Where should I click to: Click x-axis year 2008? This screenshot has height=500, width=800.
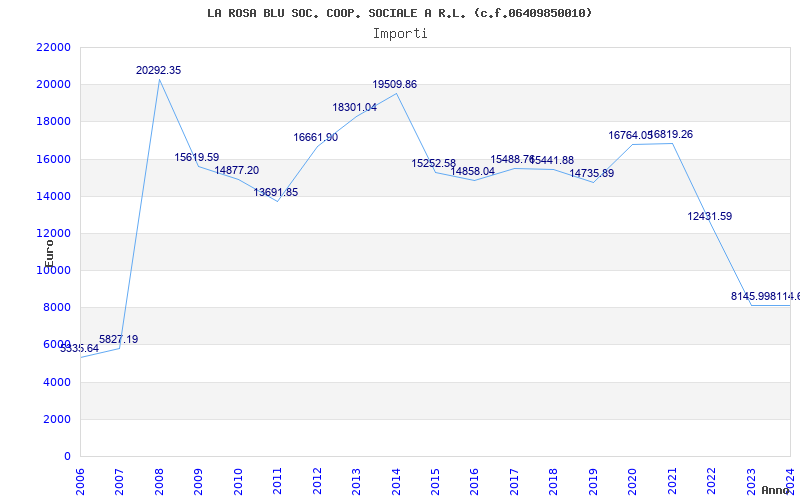point(159,481)
